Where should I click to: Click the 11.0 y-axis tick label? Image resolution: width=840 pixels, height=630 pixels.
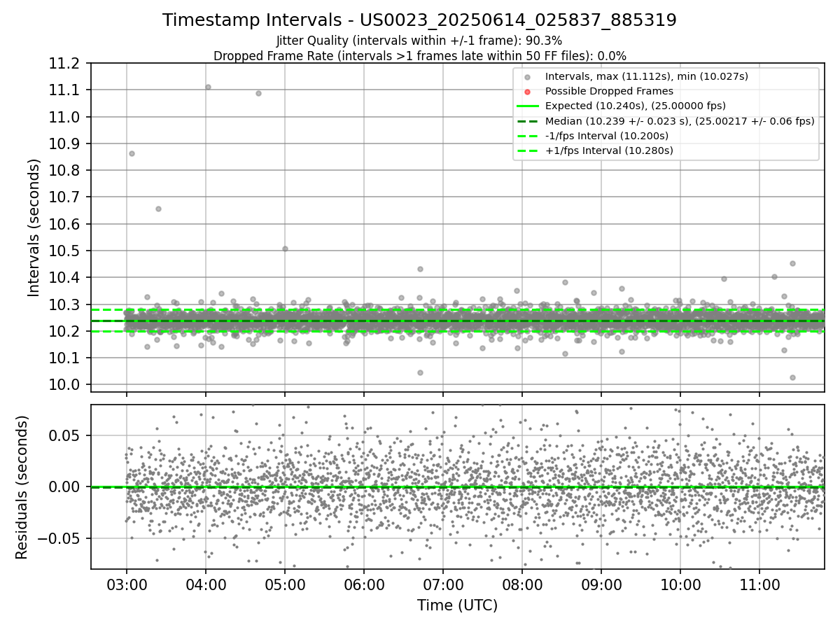[x=63, y=117]
